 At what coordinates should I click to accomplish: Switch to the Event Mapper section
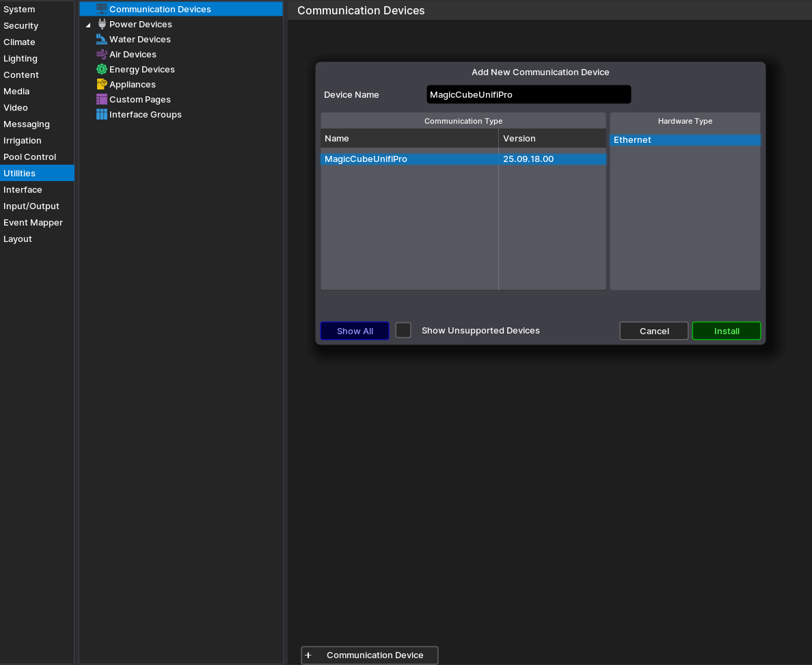[33, 223]
